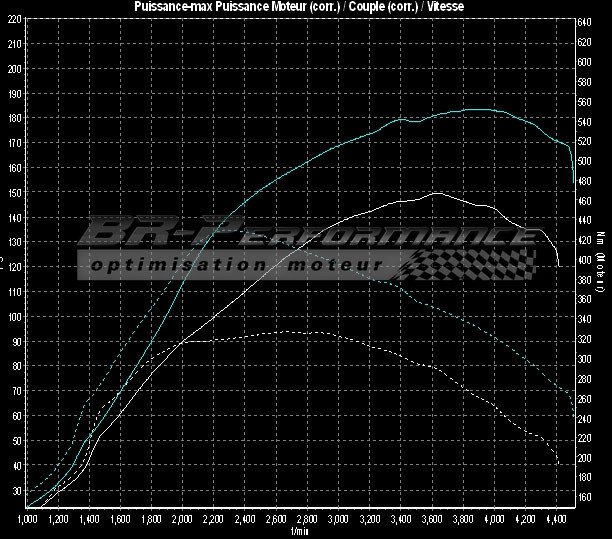Select the 1,000 tick on the RPM axis
The width and height of the screenshot is (612, 539).
(x=28, y=521)
